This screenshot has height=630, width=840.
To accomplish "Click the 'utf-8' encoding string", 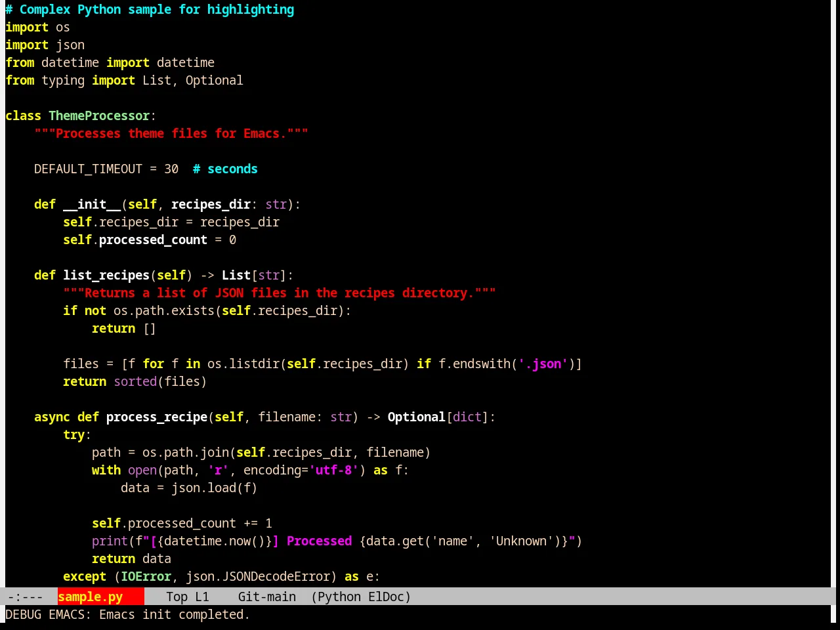I will coord(333,470).
